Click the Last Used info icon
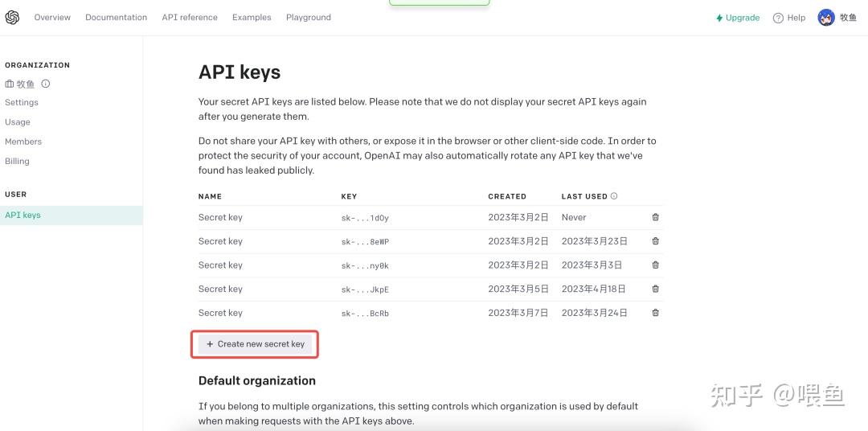The width and height of the screenshot is (868, 431). (x=614, y=196)
